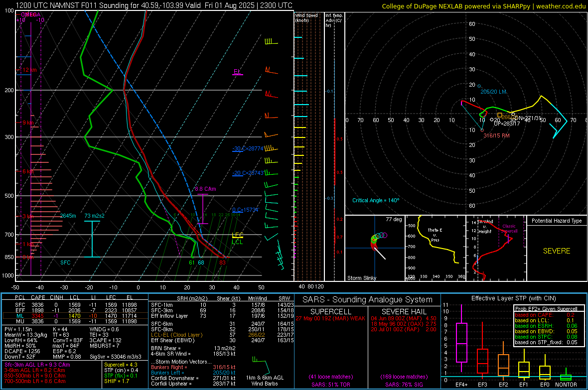Click the Effective Layer STP (with CIN) title
Viewport: 588px width, 390px height.
click(513, 298)
